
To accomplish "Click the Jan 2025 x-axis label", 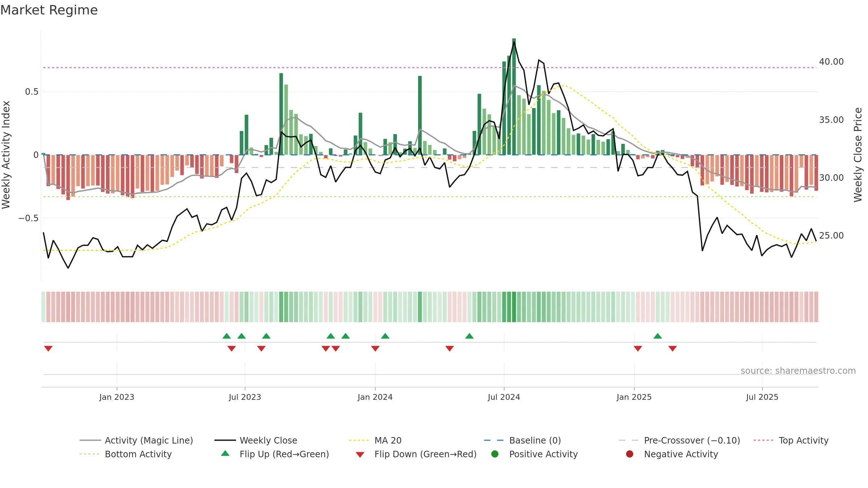I will 634,397.
